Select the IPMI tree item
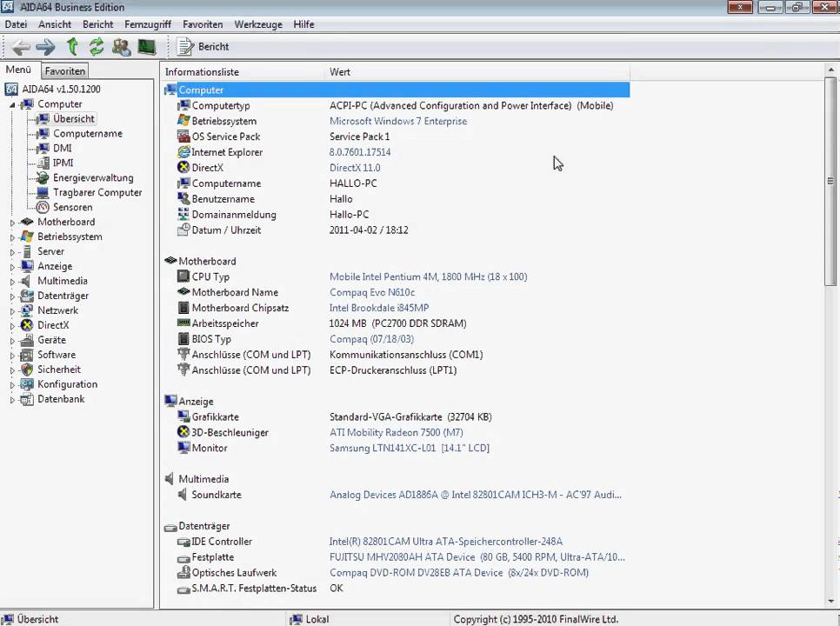 point(63,163)
